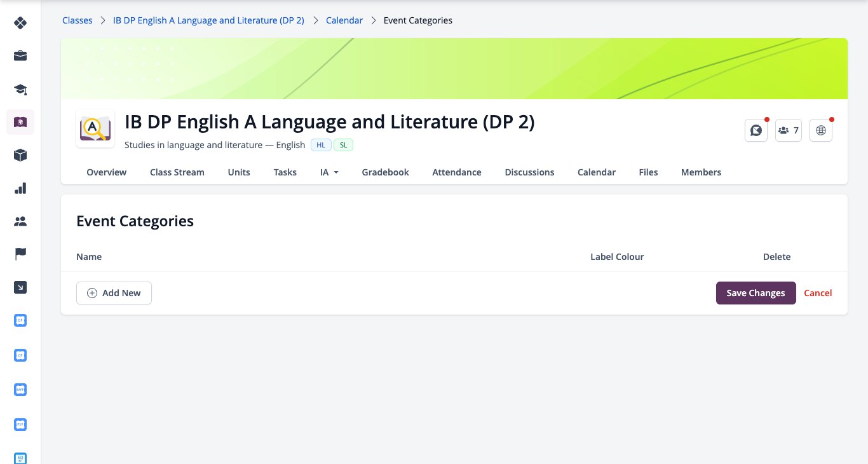Click the Delete column header

[777, 257]
